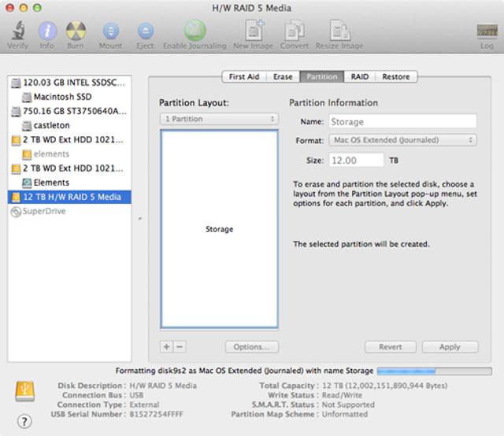Image resolution: width=504 pixels, height=436 pixels.
Task: Open the Log viewer icon
Action: pos(487,33)
